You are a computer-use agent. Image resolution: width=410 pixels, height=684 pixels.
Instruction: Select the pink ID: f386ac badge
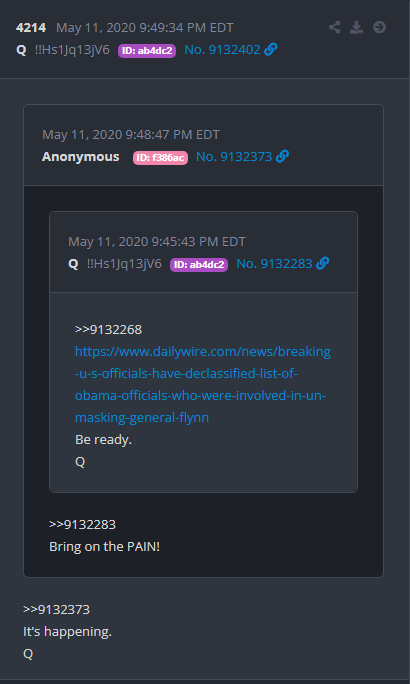(161, 157)
